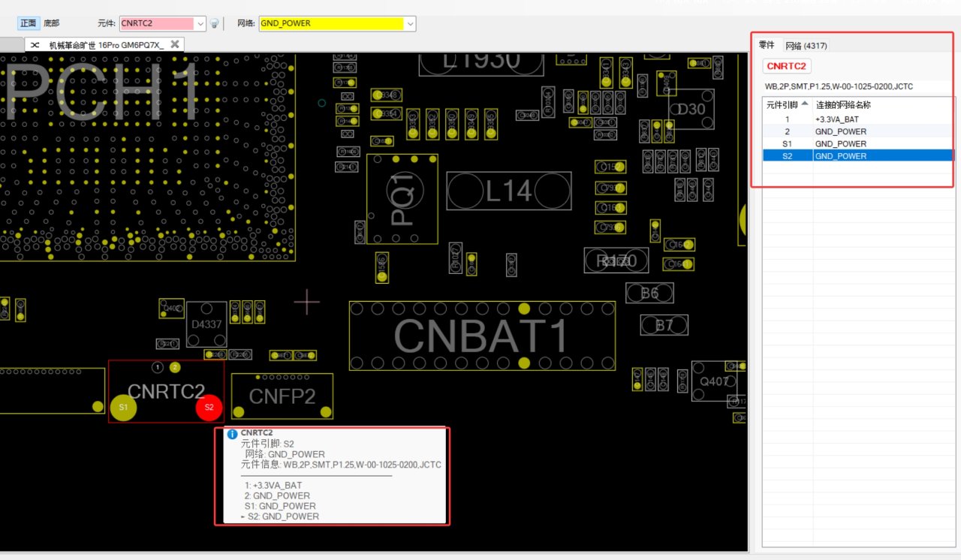This screenshot has width=961, height=560.
Task: Click pin 1 pad of CNRTC2
Action: (158, 367)
